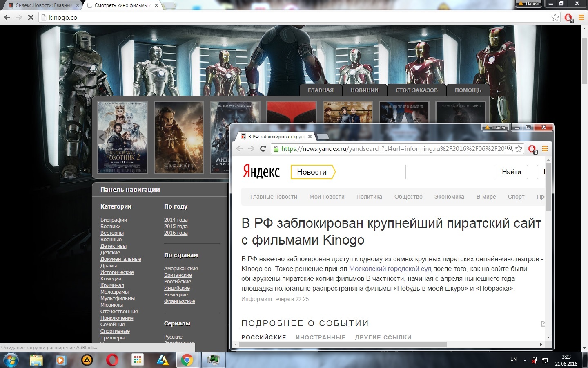Image resolution: width=588 pixels, height=368 pixels.
Task: Open the Политика news section
Action: tap(369, 197)
